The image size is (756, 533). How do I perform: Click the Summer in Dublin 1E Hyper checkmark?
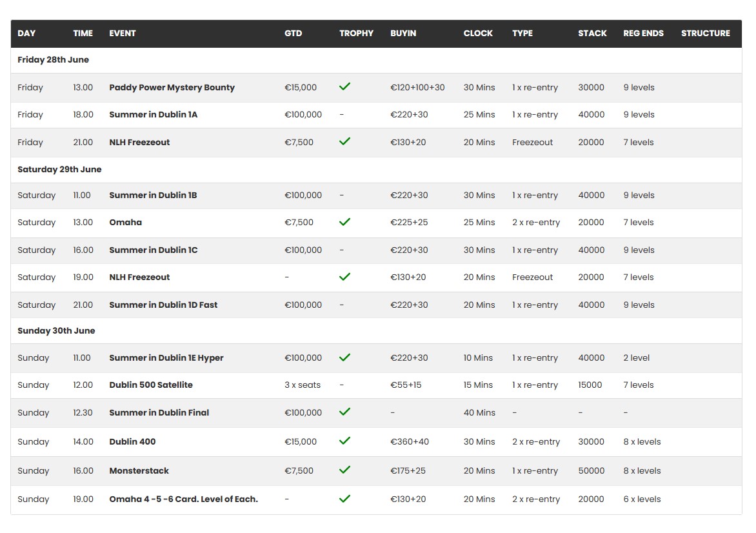[x=344, y=357]
